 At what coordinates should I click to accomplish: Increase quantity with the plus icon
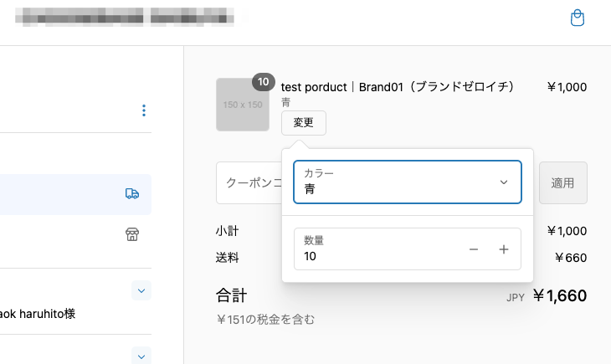(504, 249)
